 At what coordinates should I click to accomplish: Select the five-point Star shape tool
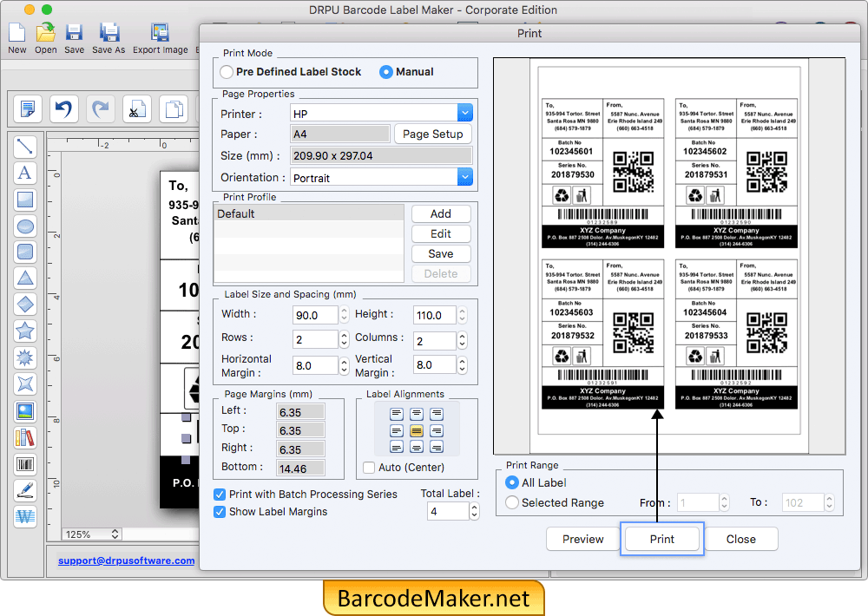pos(25,331)
